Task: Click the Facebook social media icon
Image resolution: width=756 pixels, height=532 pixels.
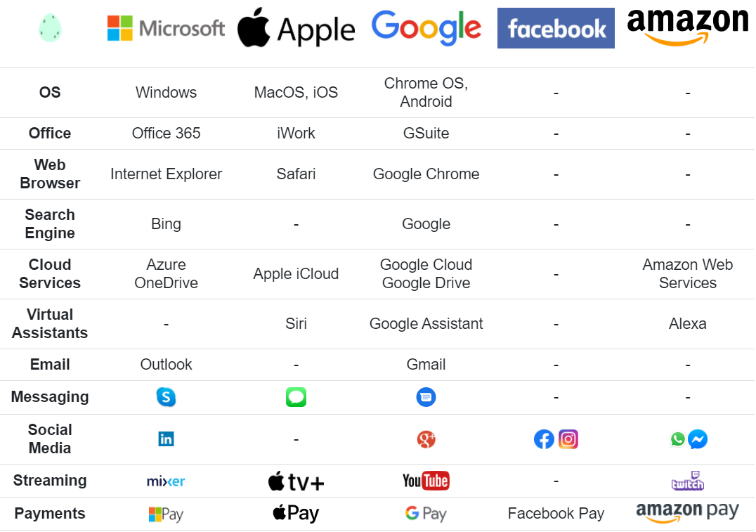Action: click(x=544, y=439)
